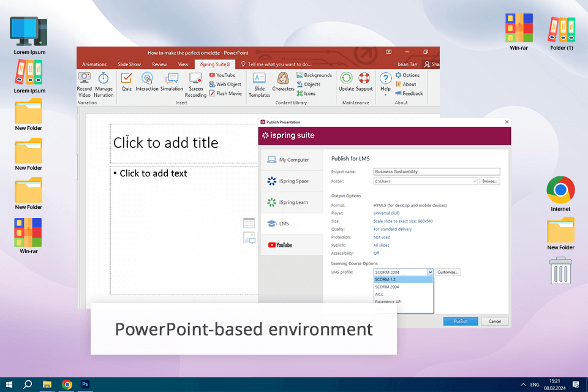Viewport: 588px width, 392px height.
Task: Choose SCORM 2004 from the dropdown list
Action: click(404, 287)
